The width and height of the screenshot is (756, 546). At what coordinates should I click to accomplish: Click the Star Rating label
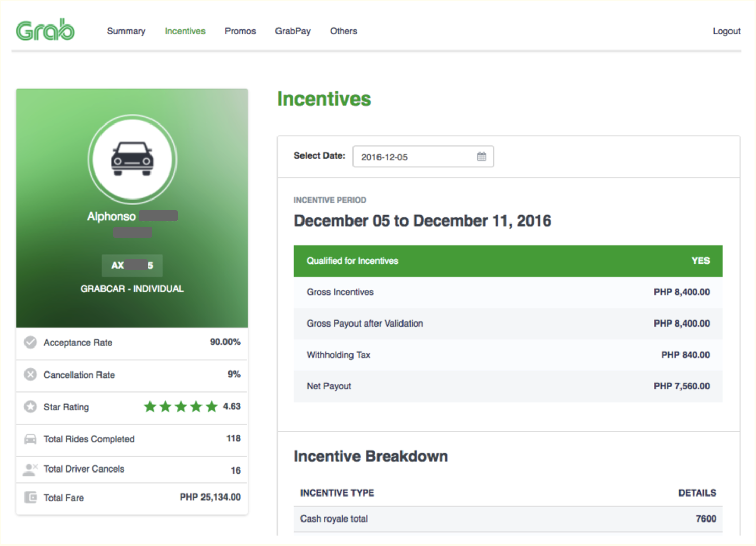66,407
